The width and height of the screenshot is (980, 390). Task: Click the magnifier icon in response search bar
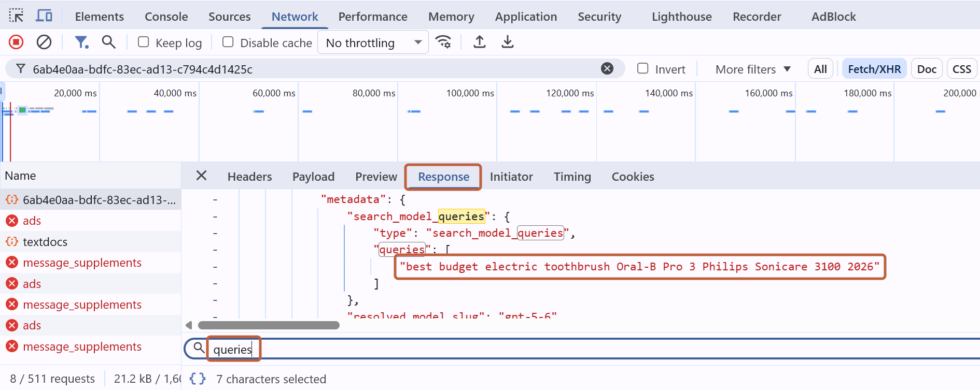tap(199, 348)
